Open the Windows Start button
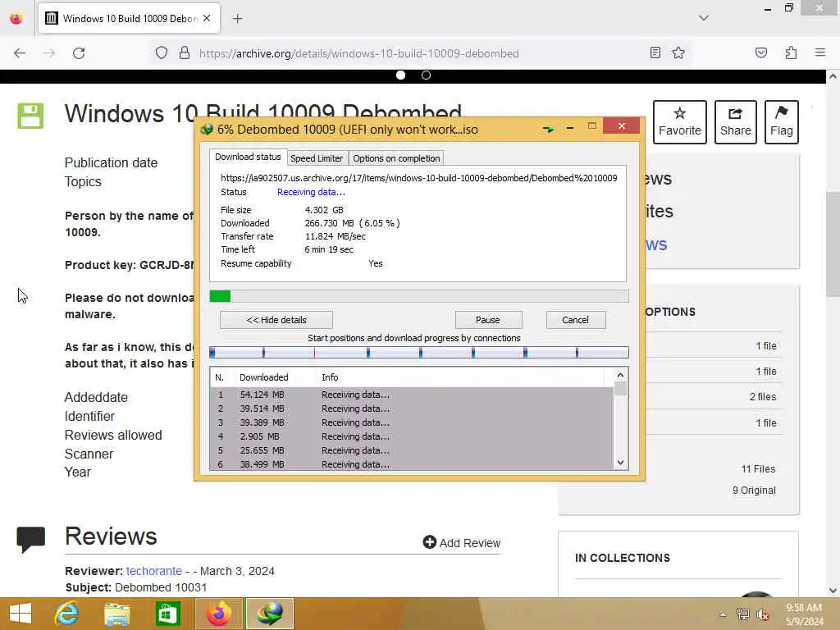 pos(21,614)
